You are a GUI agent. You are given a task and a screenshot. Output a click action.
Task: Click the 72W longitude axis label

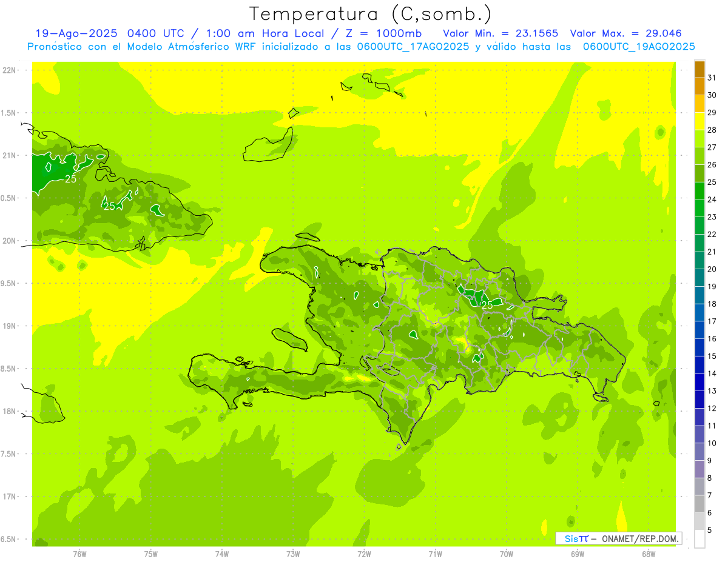(364, 554)
